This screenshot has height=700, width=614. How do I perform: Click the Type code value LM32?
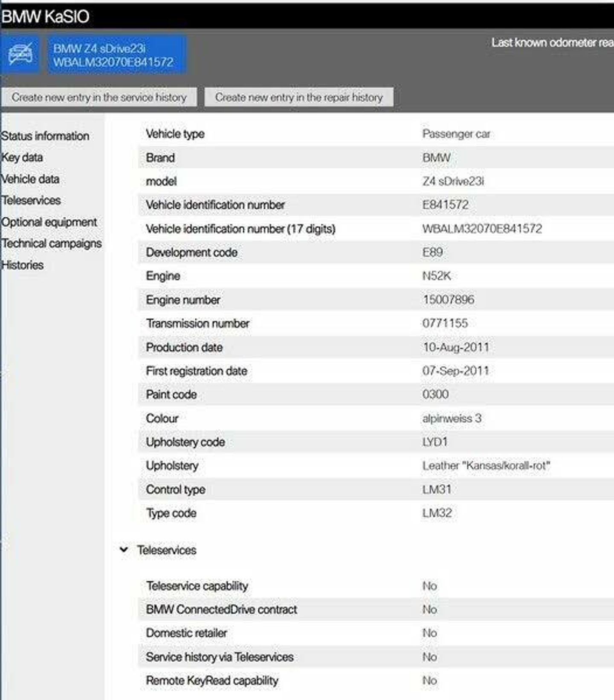pyautogui.click(x=437, y=513)
